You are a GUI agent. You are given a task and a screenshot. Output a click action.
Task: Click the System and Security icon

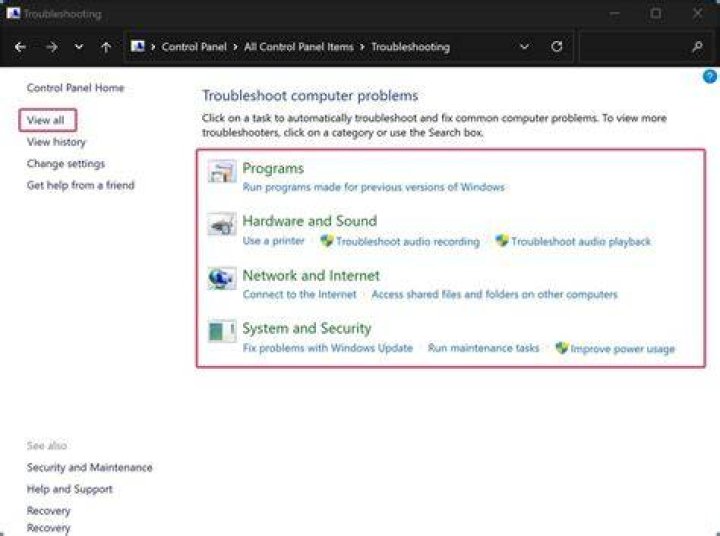click(x=222, y=331)
